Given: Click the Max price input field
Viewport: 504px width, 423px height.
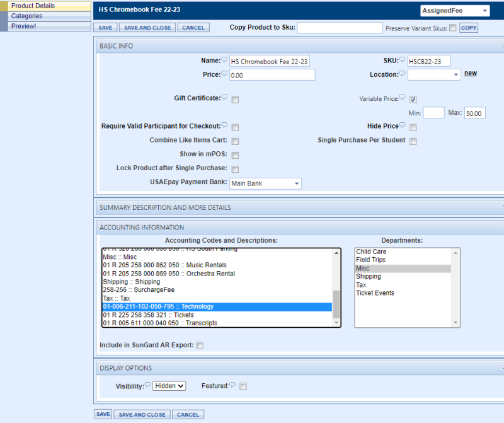Looking at the screenshot, I should [x=475, y=113].
